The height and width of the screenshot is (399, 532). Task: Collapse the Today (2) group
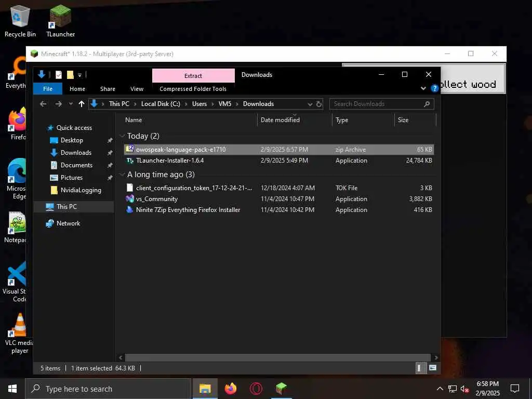(122, 136)
